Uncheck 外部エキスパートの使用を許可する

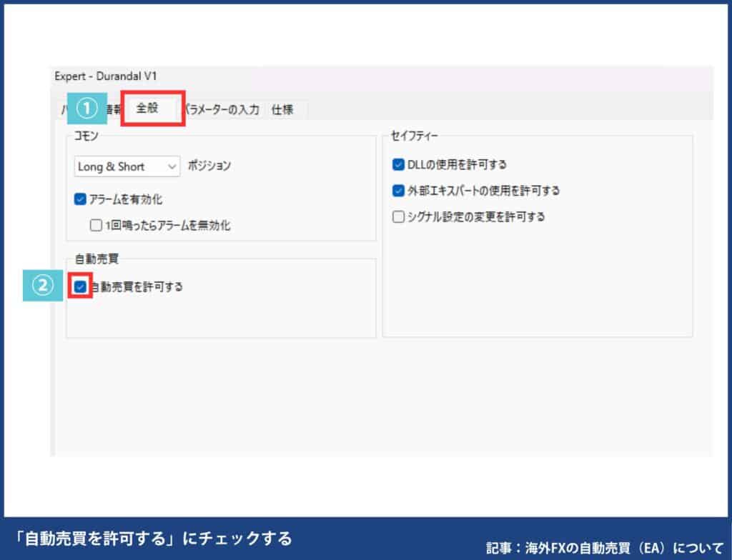point(398,191)
